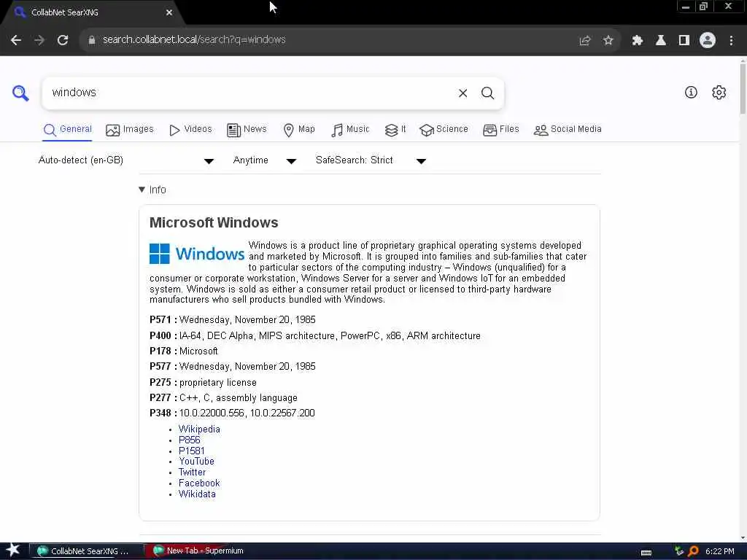This screenshot has width=747, height=560.
Task: Open the browser three-dot menu
Action: tap(731, 41)
